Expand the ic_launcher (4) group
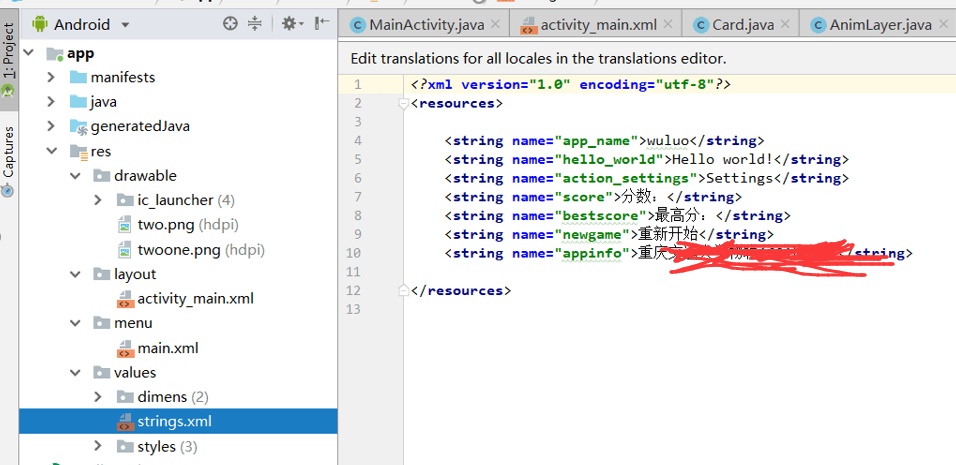956x465 pixels. pos(98,200)
